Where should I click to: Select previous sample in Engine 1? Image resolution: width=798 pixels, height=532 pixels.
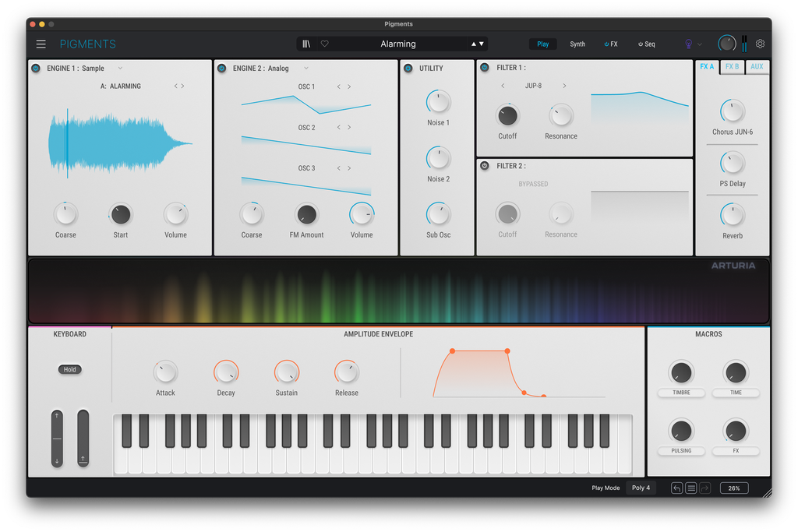(x=176, y=86)
